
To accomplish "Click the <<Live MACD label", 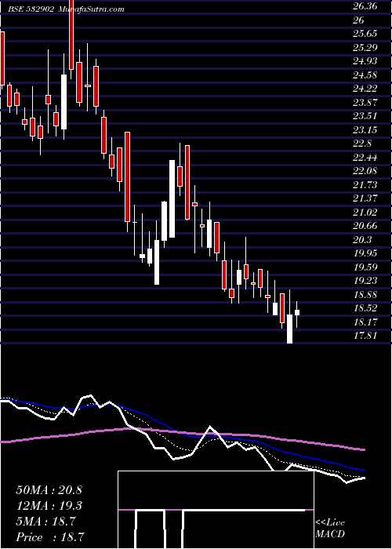I will click(330, 529).
